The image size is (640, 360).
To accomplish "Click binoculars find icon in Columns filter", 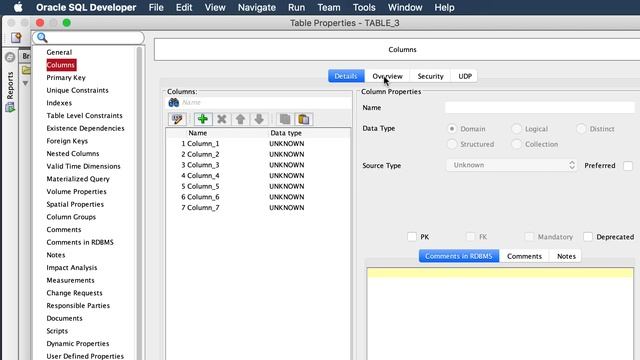I will pyautogui.click(x=174, y=102).
